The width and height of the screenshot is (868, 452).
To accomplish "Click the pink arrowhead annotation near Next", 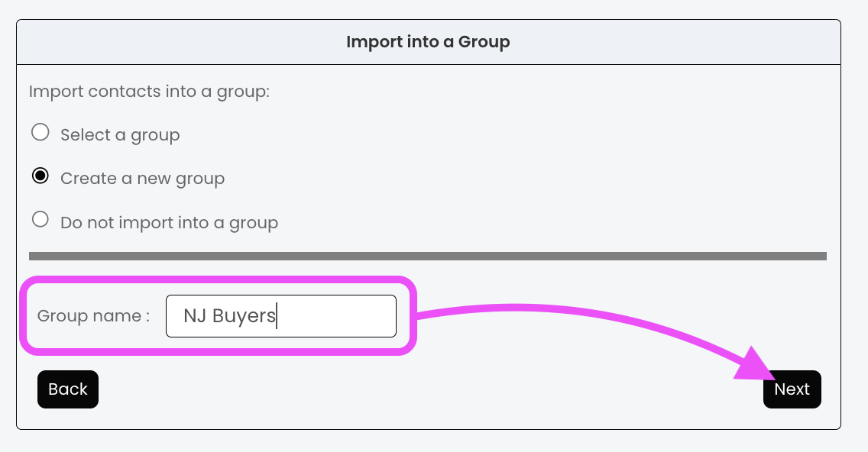I will pyautogui.click(x=756, y=365).
